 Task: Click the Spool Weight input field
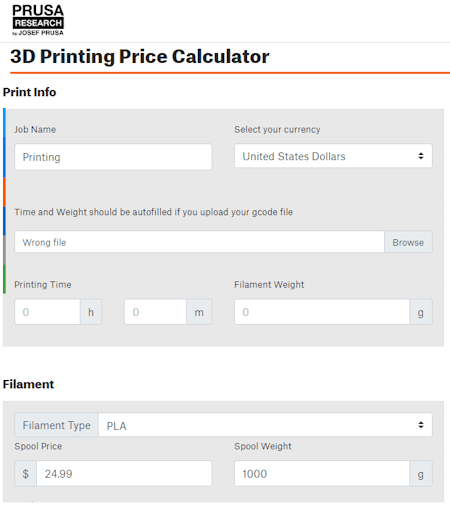(322, 474)
